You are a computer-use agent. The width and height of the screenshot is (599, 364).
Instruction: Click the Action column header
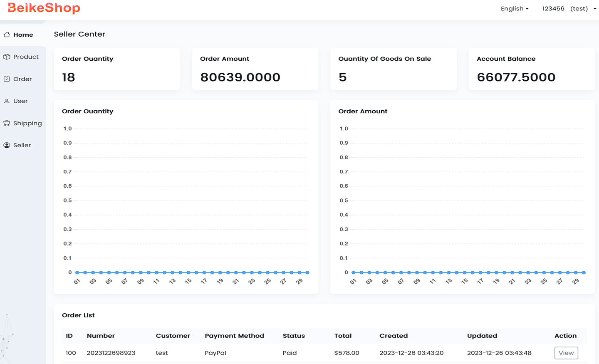coord(566,336)
